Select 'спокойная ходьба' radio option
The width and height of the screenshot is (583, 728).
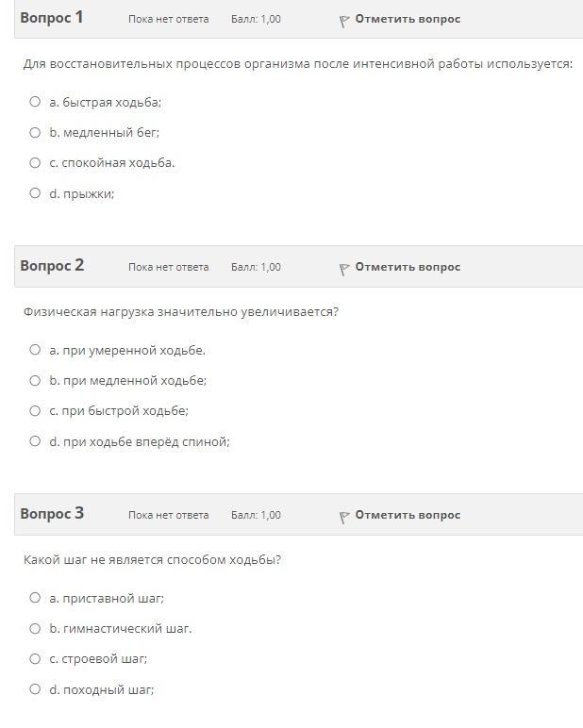click(x=35, y=162)
